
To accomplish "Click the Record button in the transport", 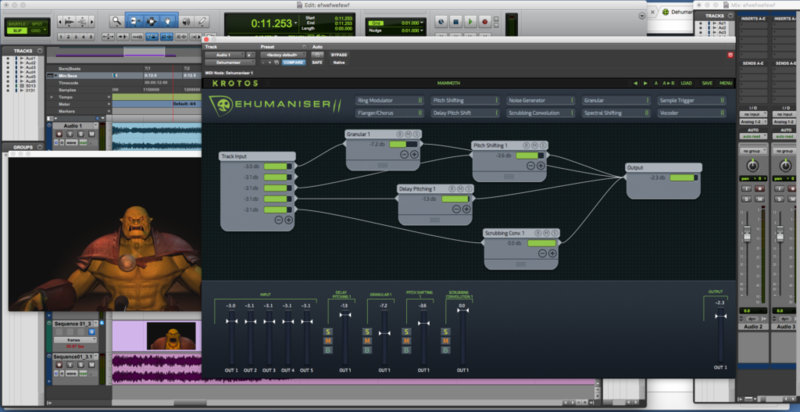I will point(485,21).
